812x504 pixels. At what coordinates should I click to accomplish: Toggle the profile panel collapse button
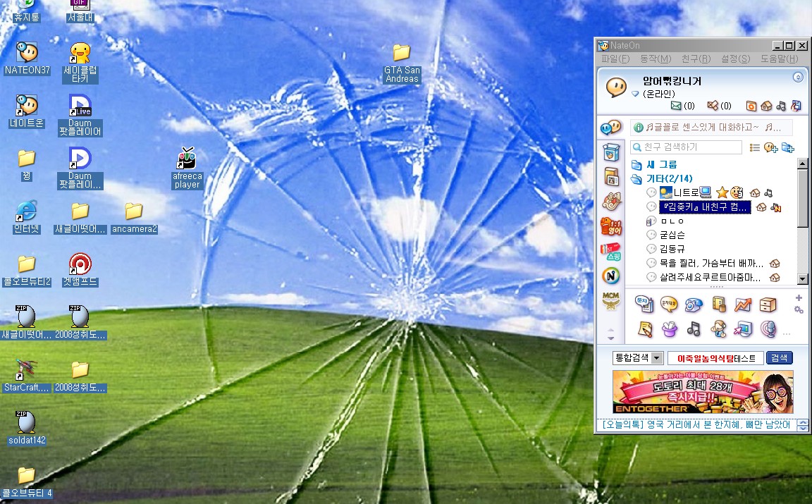798,77
